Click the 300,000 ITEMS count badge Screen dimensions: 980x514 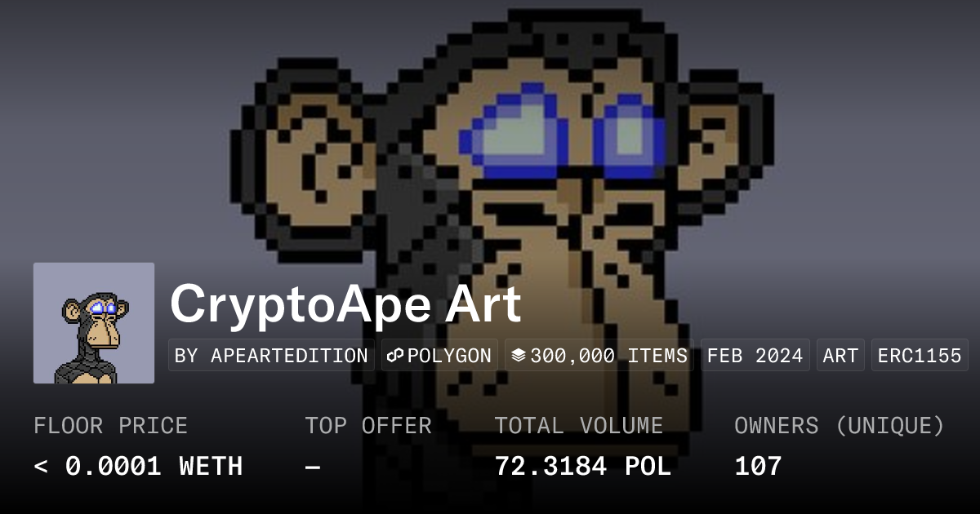pos(599,356)
